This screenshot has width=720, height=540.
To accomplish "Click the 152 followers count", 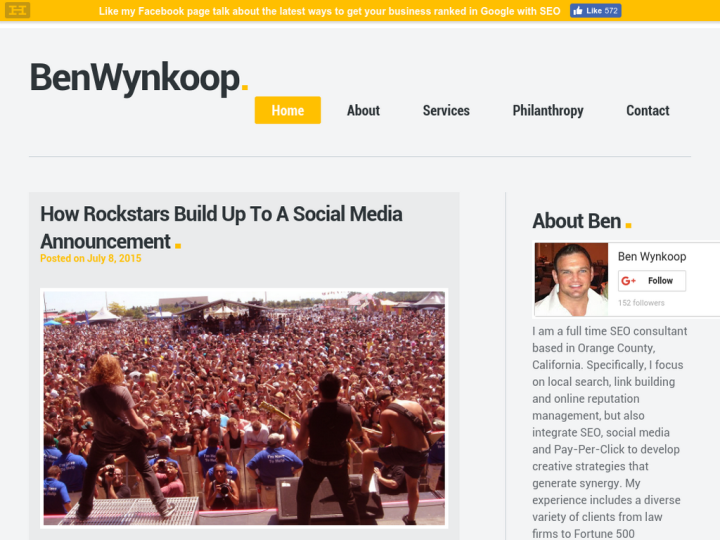I will (641, 303).
